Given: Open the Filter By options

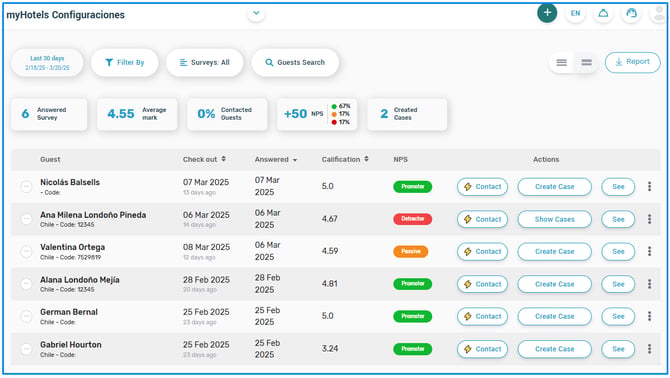Looking at the screenshot, I should point(124,63).
